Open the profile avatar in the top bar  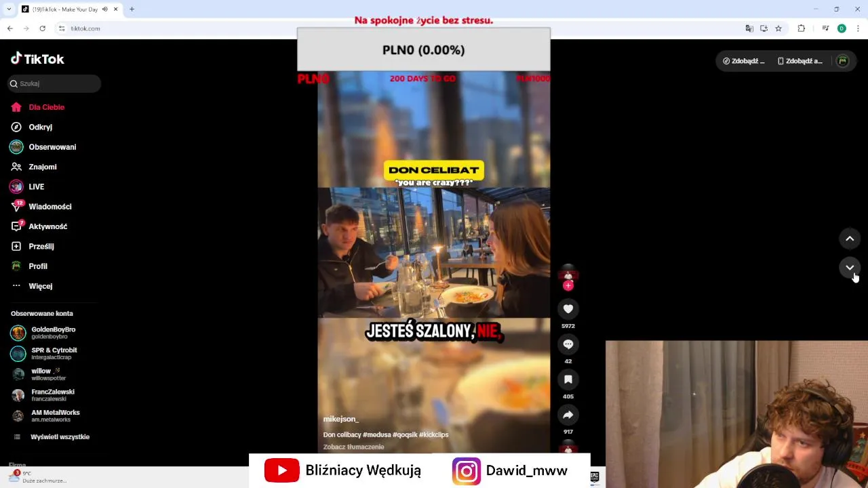pos(843,61)
